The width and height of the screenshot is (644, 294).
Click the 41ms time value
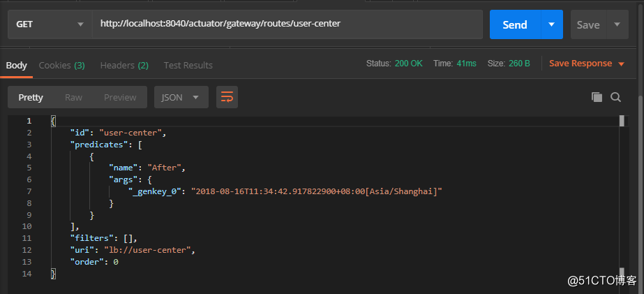(467, 64)
